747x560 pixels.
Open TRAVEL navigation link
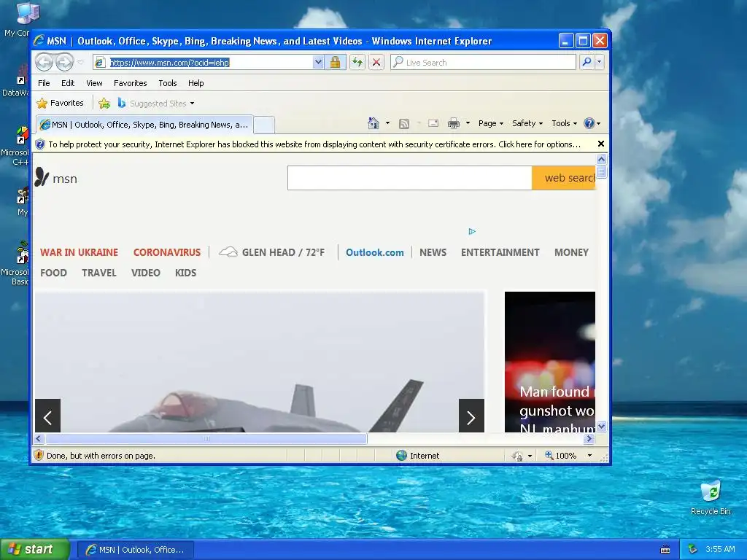pos(98,273)
